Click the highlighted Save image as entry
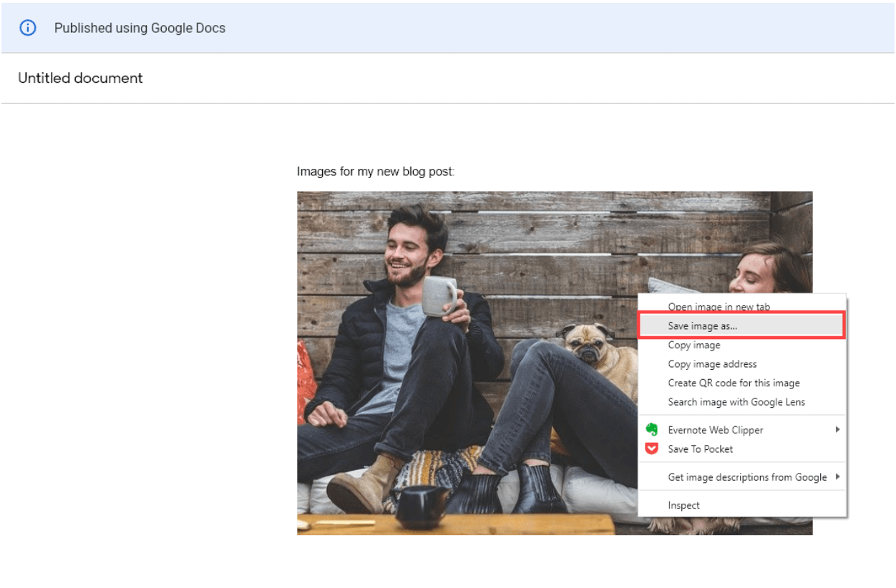The width and height of the screenshot is (896, 588). (704, 325)
